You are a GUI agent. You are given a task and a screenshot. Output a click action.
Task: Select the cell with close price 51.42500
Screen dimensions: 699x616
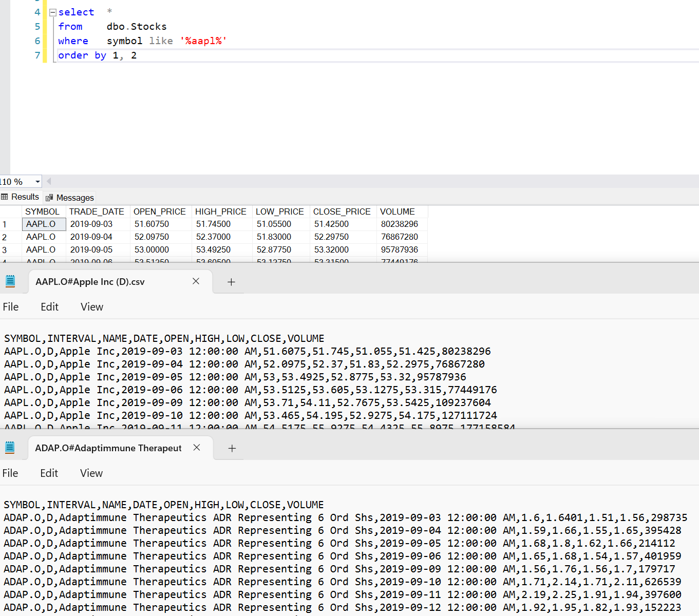pyautogui.click(x=331, y=224)
